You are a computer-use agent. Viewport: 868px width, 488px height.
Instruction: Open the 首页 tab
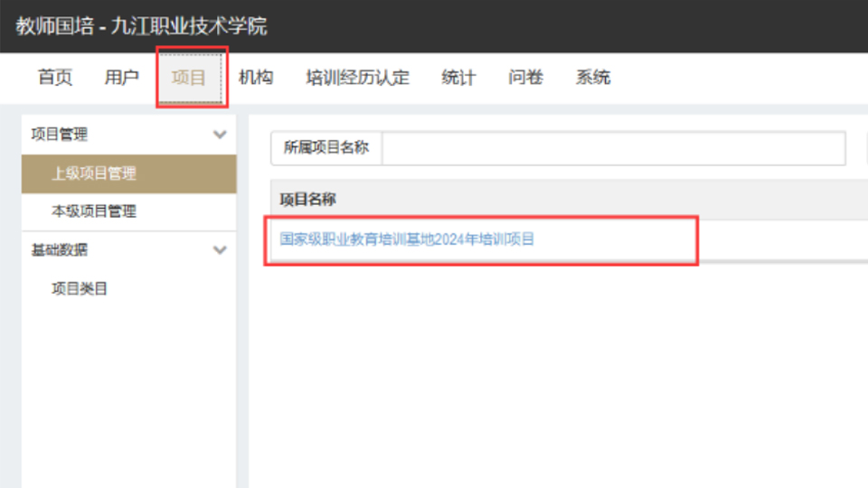point(55,78)
